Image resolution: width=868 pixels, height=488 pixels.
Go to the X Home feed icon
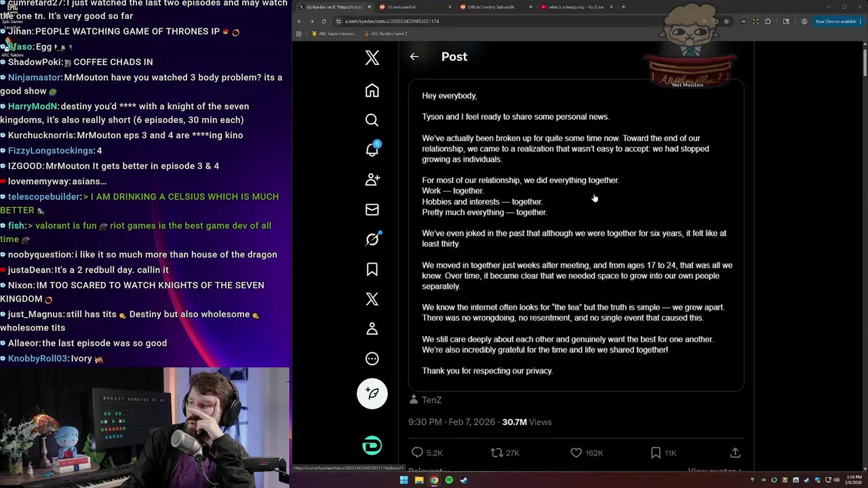pos(372,90)
